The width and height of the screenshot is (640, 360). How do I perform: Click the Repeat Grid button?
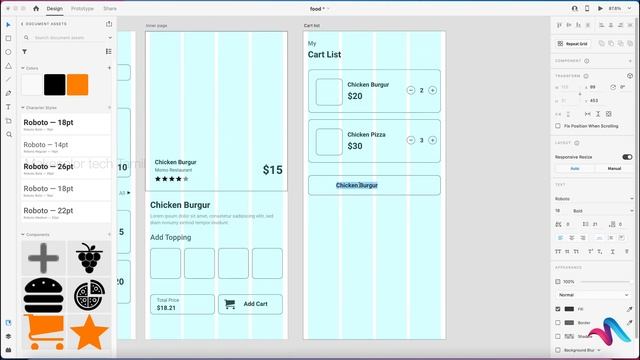572,44
